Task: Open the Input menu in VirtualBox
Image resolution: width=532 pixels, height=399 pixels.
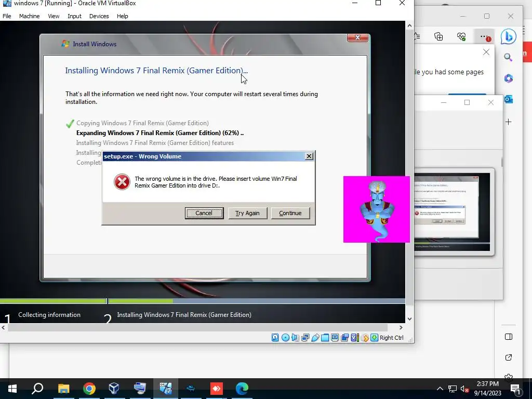Action: (74, 16)
